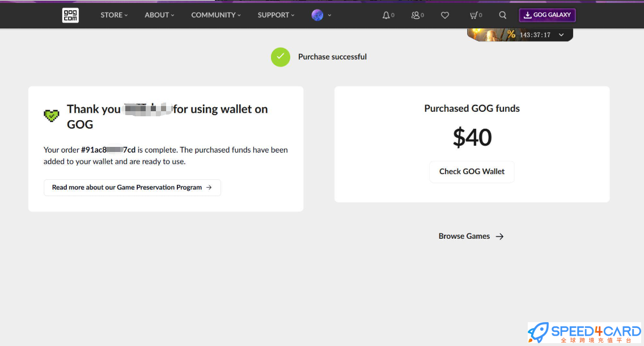The image size is (644, 346).
Task: Click the user avatar icon
Action: click(317, 15)
